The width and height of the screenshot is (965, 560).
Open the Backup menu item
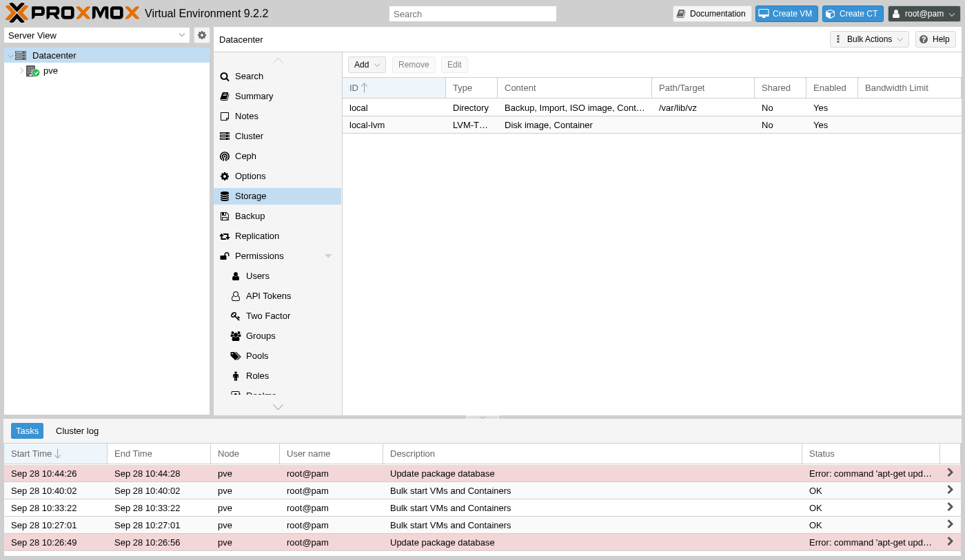click(277, 216)
